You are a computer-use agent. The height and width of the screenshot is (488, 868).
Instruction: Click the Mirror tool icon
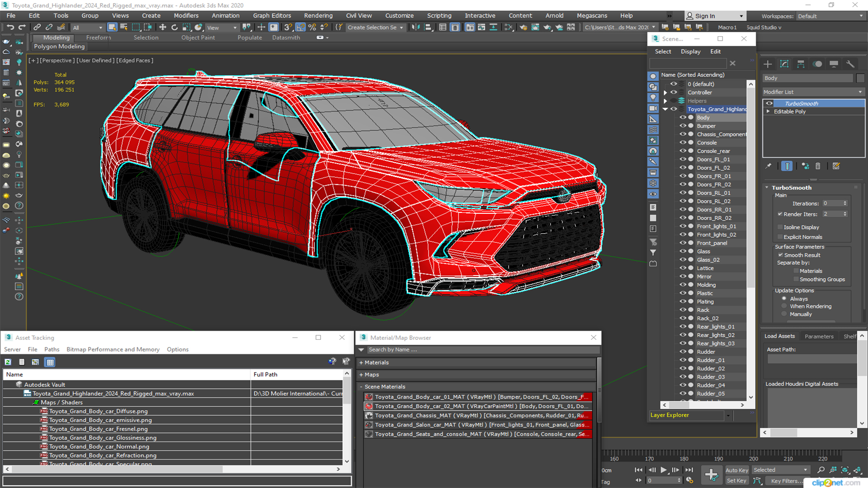tap(415, 27)
